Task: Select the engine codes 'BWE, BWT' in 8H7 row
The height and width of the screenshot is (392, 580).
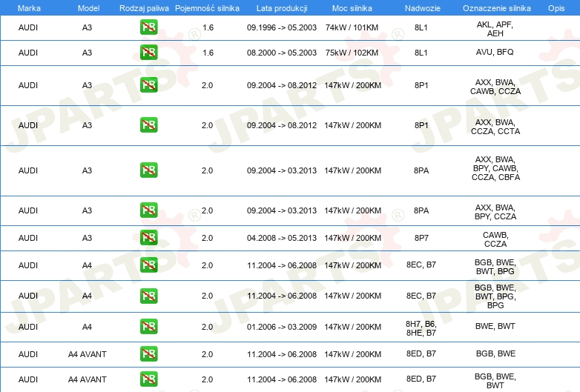Action: click(495, 326)
